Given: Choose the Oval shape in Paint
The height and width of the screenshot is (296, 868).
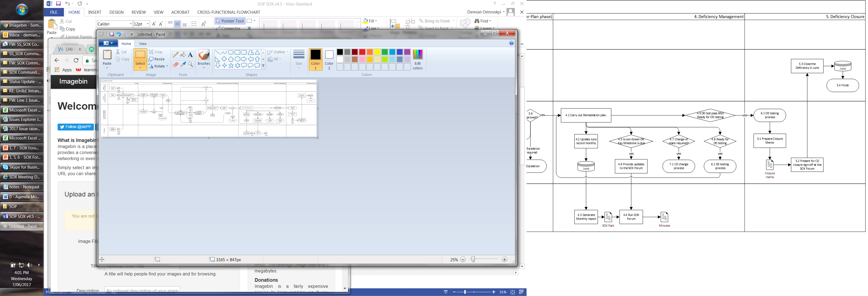Looking at the screenshot, I should [x=231, y=52].
